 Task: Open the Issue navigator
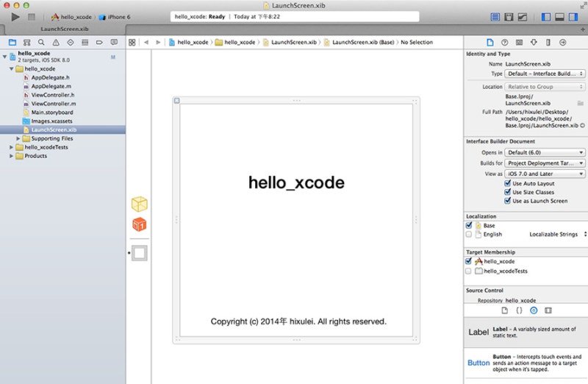click(x=56, y=43)
